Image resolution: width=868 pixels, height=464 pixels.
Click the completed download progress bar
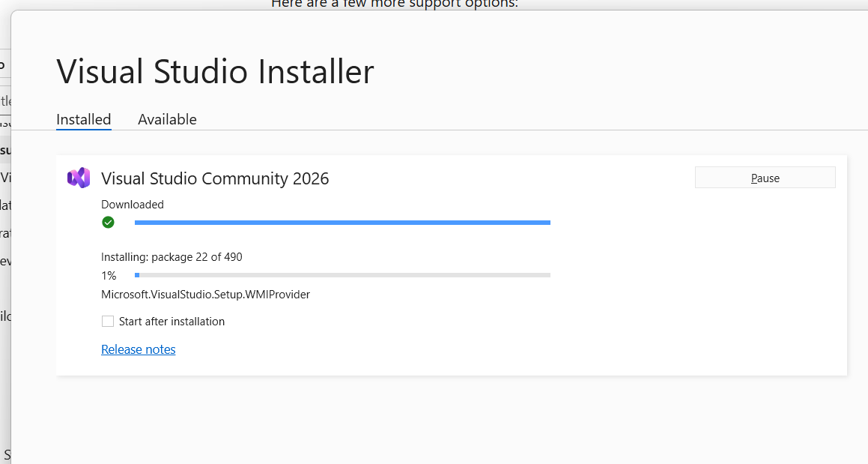pos(342,222)
